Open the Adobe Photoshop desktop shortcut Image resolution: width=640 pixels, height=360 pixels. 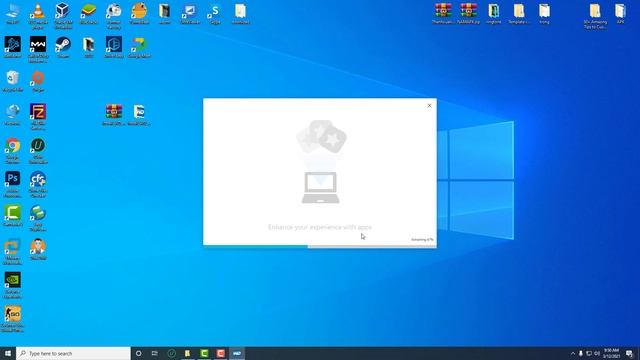[x=12, y=184]
